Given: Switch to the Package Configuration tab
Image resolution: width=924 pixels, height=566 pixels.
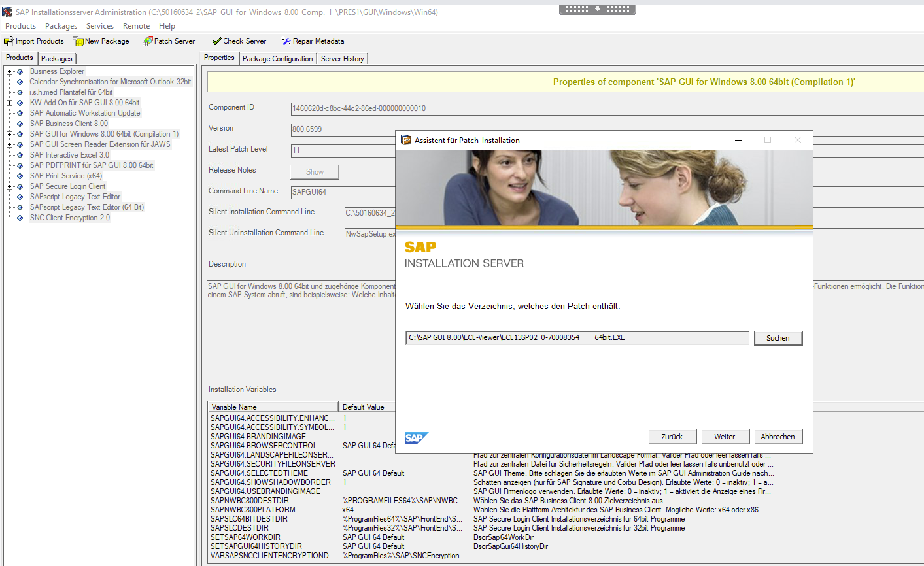Looking at the screenshot, I should click(277, 58).
